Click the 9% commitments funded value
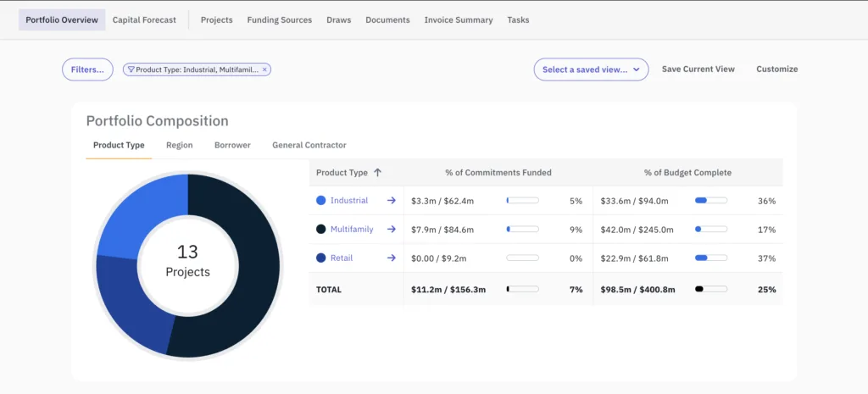868x394 pixels. (576, 230)
